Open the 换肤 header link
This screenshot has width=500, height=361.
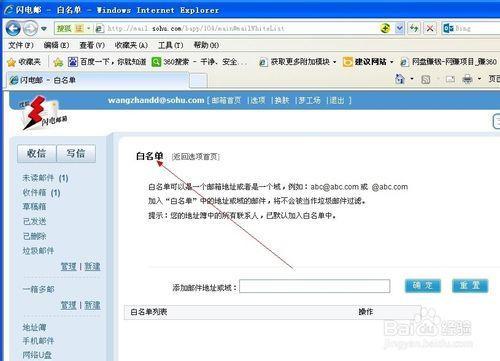282,100
